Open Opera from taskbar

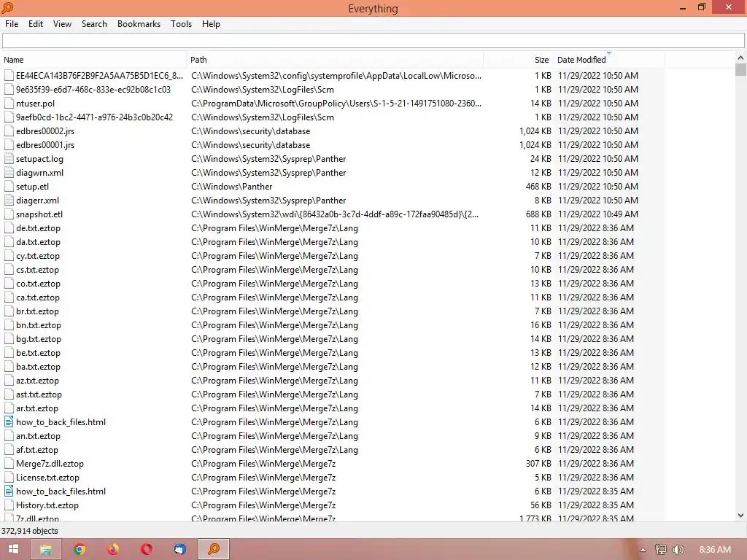tap(146, 550)
